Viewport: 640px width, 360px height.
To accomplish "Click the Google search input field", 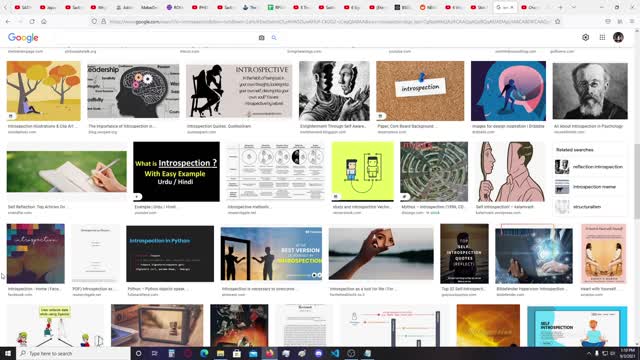I will click(x=155, y=38).
